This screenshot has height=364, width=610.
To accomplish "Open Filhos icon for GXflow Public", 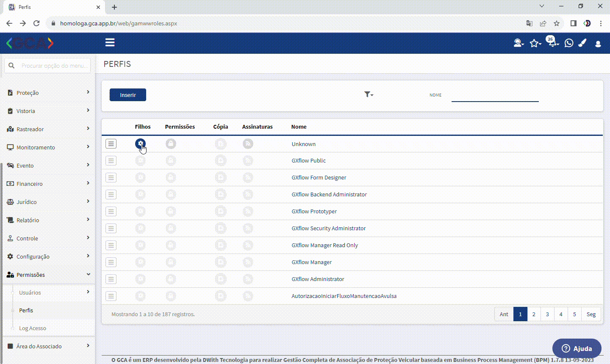I will pyautogui.click(x=140, y=161).
